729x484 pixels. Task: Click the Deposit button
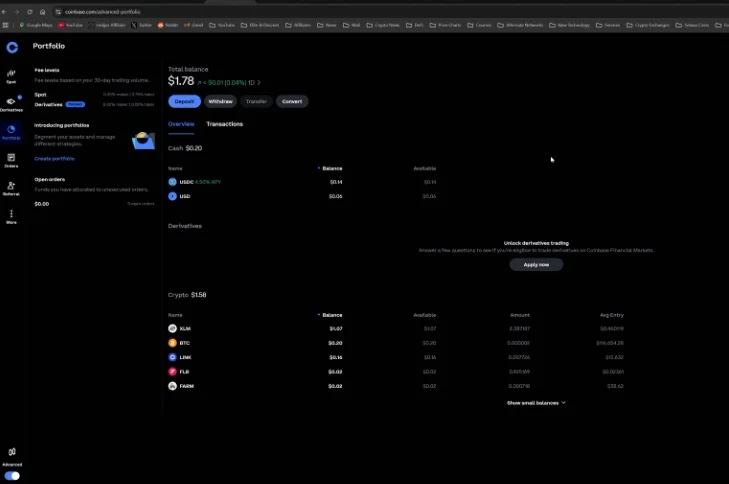185,101
